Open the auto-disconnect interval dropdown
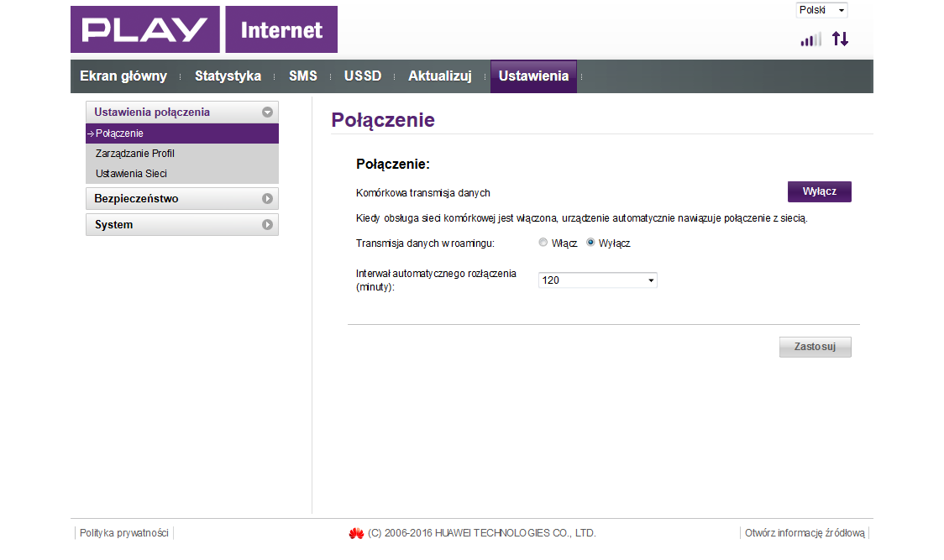The height and width of the screenshot is (560, 944). pos(597,280)
